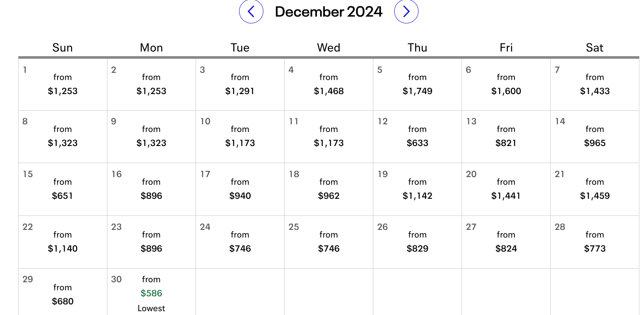
Task: Pick December 22 from $1,140
Action: (x=63, y=242)
